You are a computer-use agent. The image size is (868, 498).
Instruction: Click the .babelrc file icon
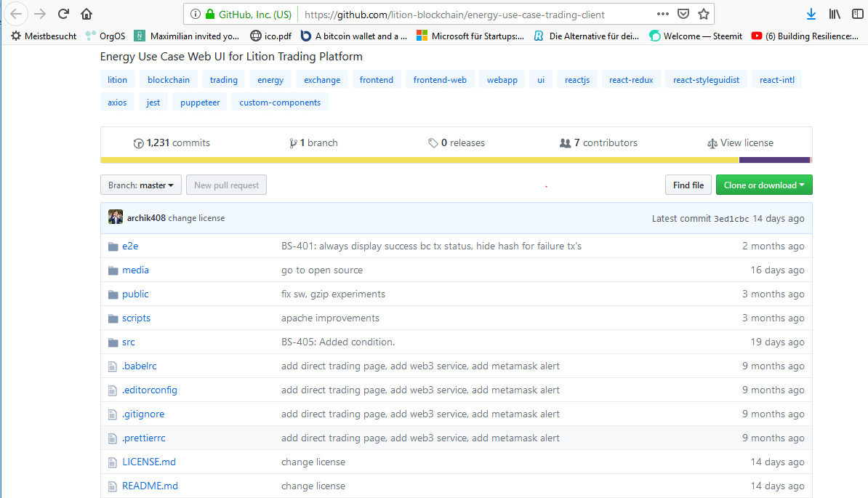click(x=113, y=366)
